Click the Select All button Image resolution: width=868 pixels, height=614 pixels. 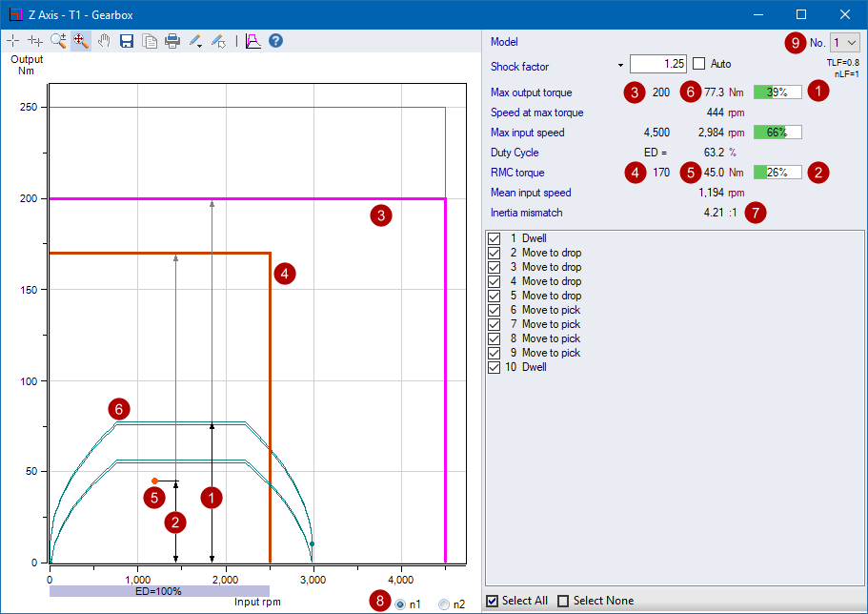[493, 600]
